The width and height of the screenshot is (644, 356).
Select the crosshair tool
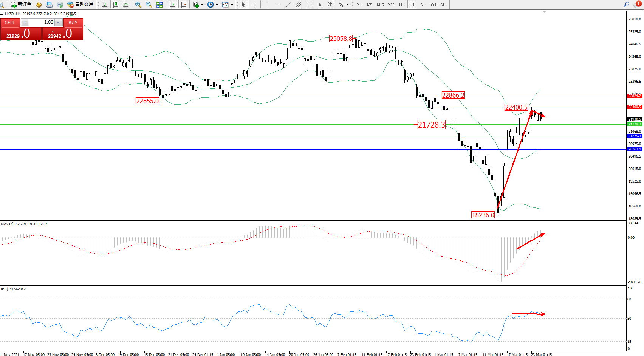click(x=254, y=5)
